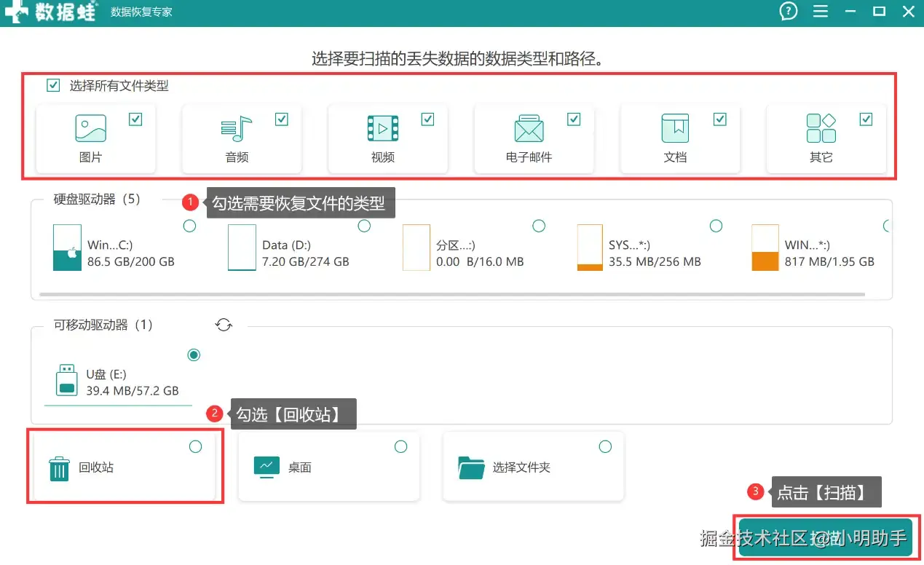Click the 音频 music note icon
This screenshot has height=565, width=924.
click(236, 129)
